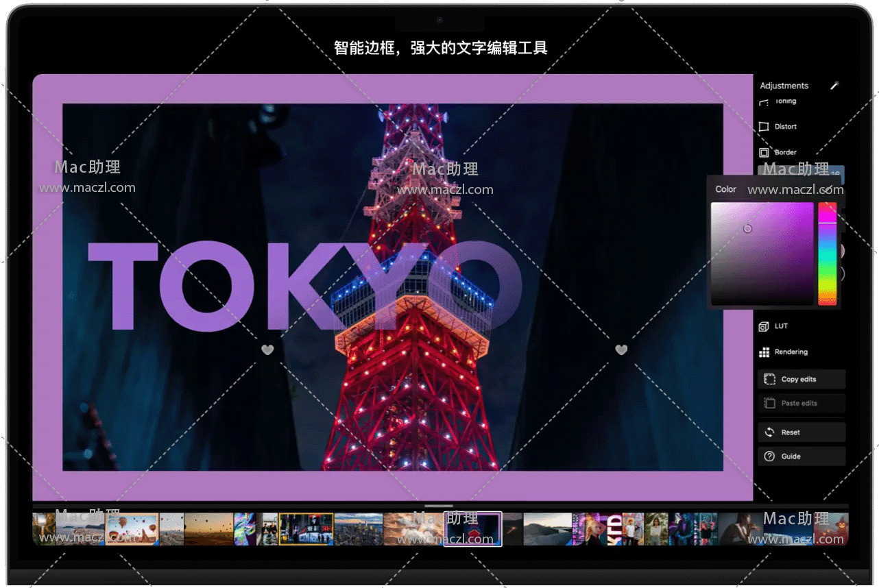879x588 pixels.
Task: Select the sunset balloons thumbnail
Action: 209,529
